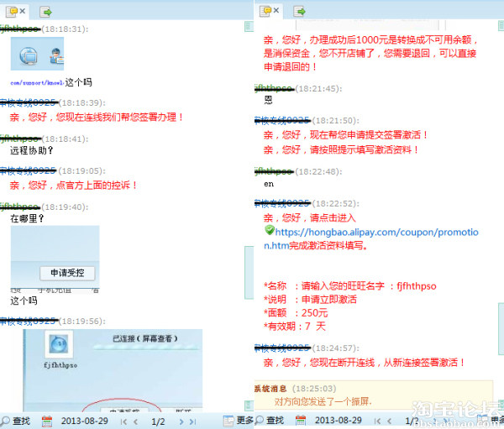Open the right panel chat-record tab icon
This screenshot has height=429, width=504.
click(265, 11)
